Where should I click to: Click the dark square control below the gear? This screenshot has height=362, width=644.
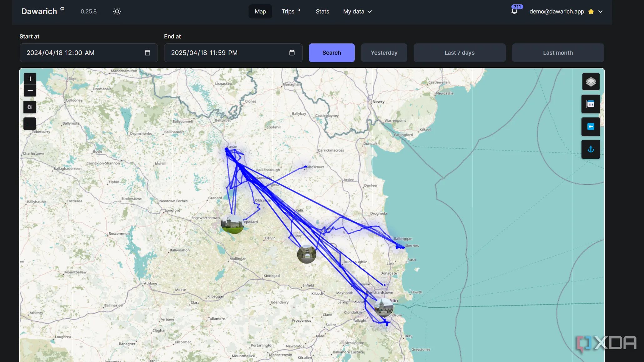[30, 124]
